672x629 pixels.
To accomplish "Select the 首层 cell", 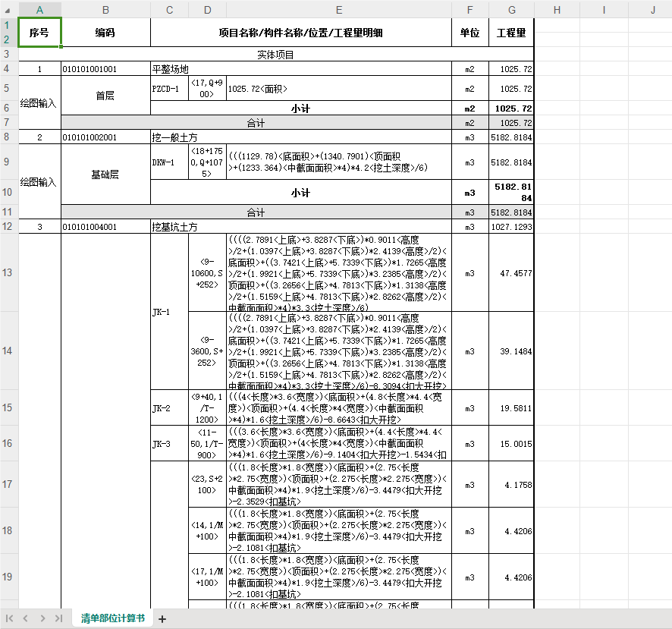I will [105, 95].
